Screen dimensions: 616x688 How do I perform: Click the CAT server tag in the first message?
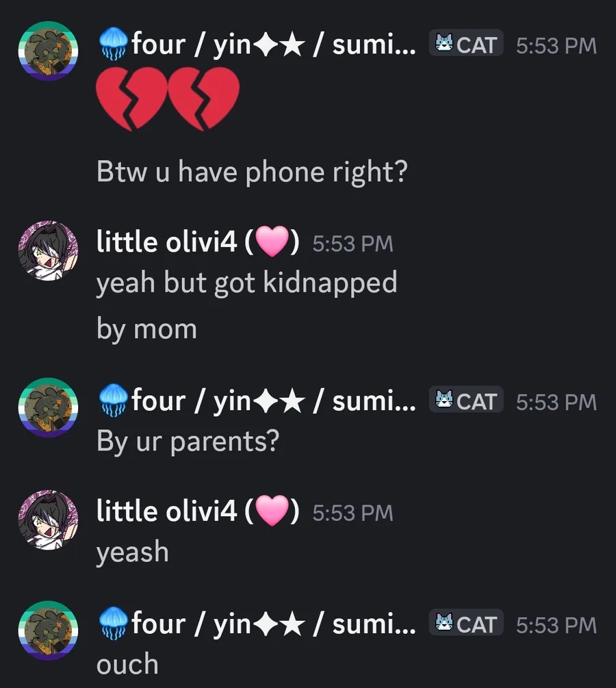click(466, 43)
